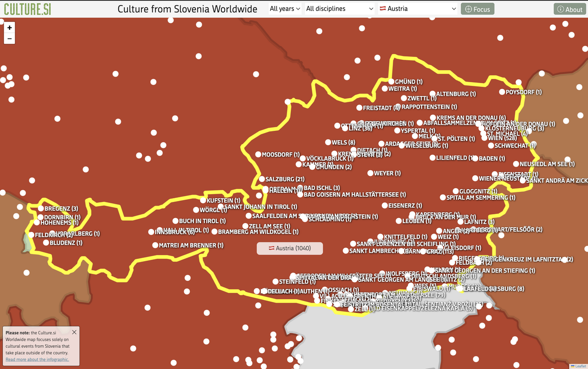Image resolution: width=588 pixels, height=369 pixels.
Task: Select the Knittelfeld (1) marker
Action: 380,236
